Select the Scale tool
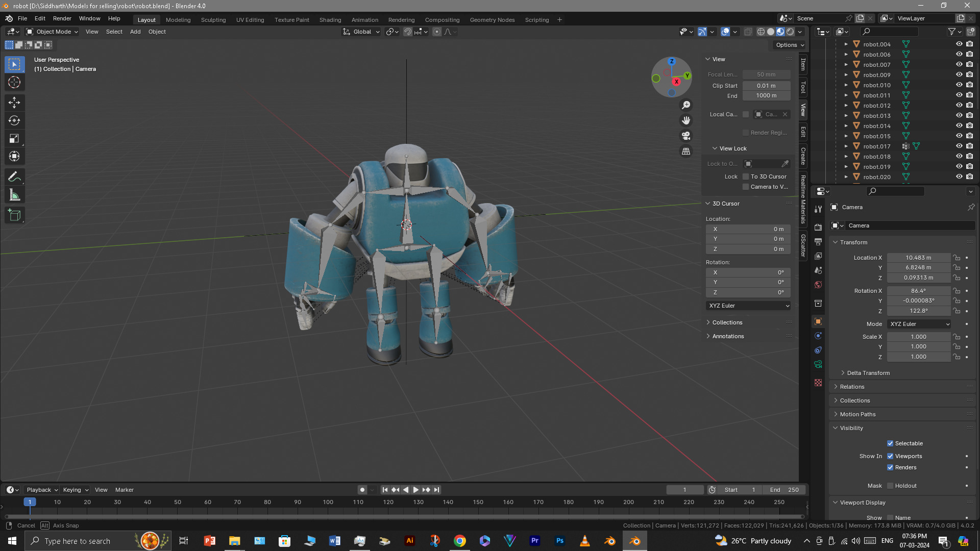The height and width of the screenshot is (551, 980). coord(14,138)
